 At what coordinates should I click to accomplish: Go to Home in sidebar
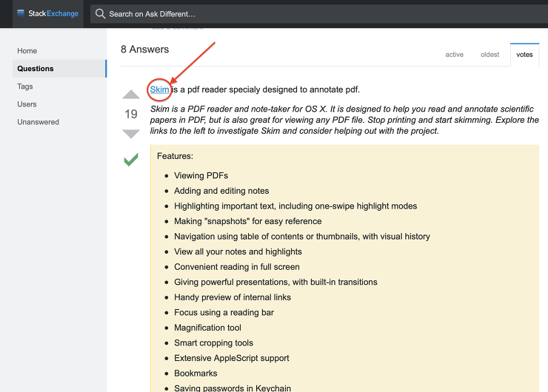click(x=27, y=51)
